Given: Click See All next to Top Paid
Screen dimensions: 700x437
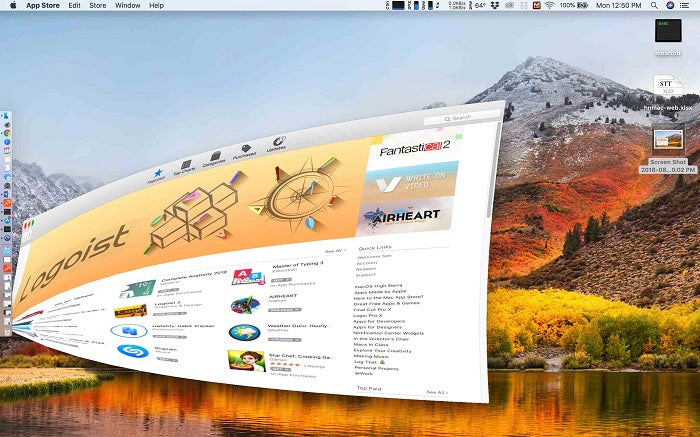Looking at the screenshot, I should click(435, 393).
